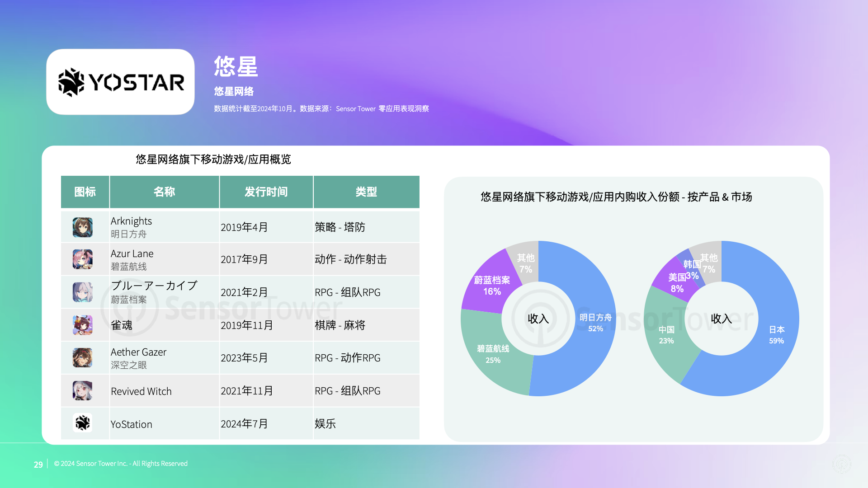
Task: Click the data source note mentioning Sensor Tower
Action: (x=321, y=109)
